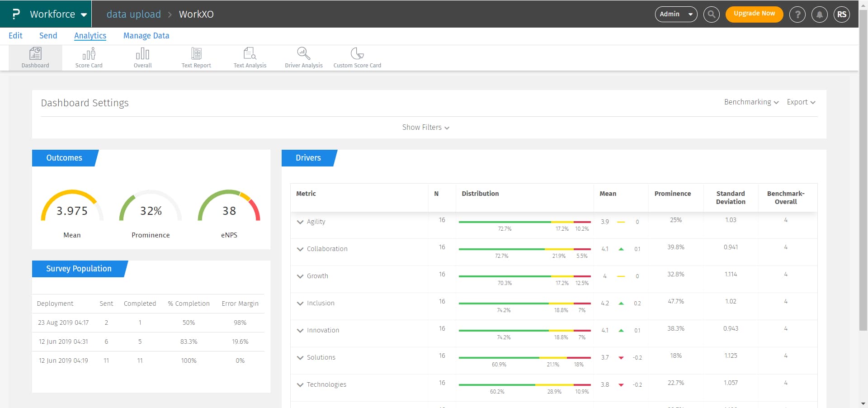The image size is (868, 408).
Task: Expand Show Filters section
Action: pos(425,128)
